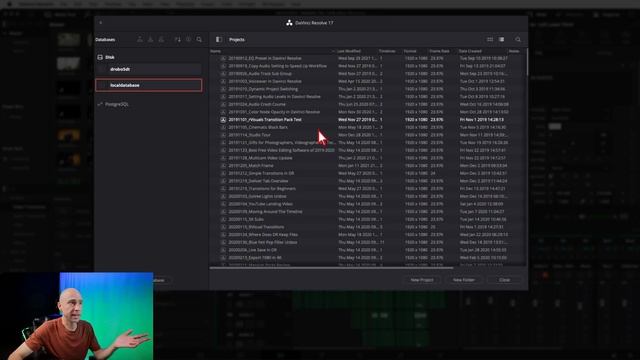This screenshot has height=360, width=640.
Task: Click the database info icon
Action: pos(188,40)
